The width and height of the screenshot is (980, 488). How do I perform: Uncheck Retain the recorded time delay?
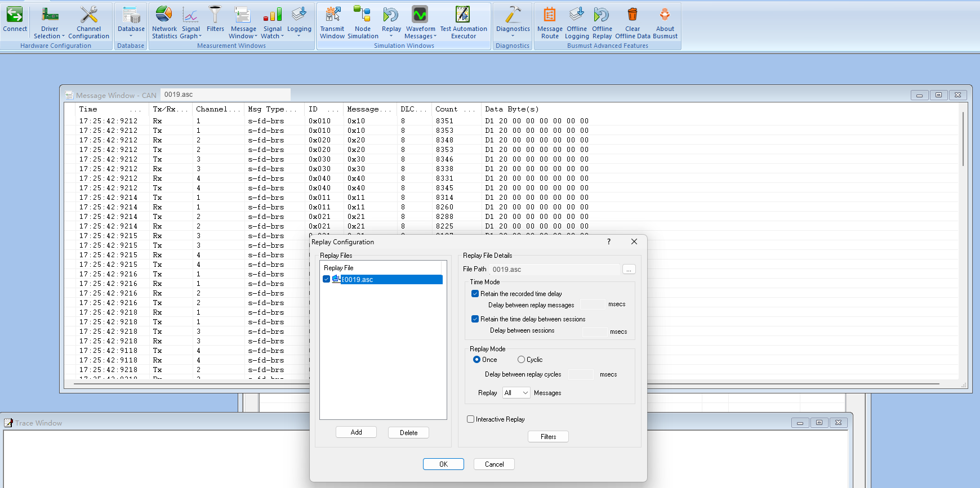475,294
